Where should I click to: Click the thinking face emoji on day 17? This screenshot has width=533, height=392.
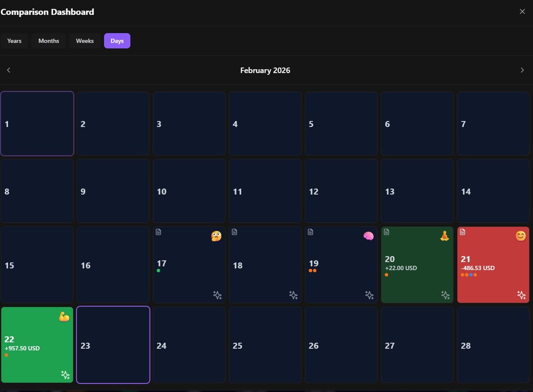(216, 236)
